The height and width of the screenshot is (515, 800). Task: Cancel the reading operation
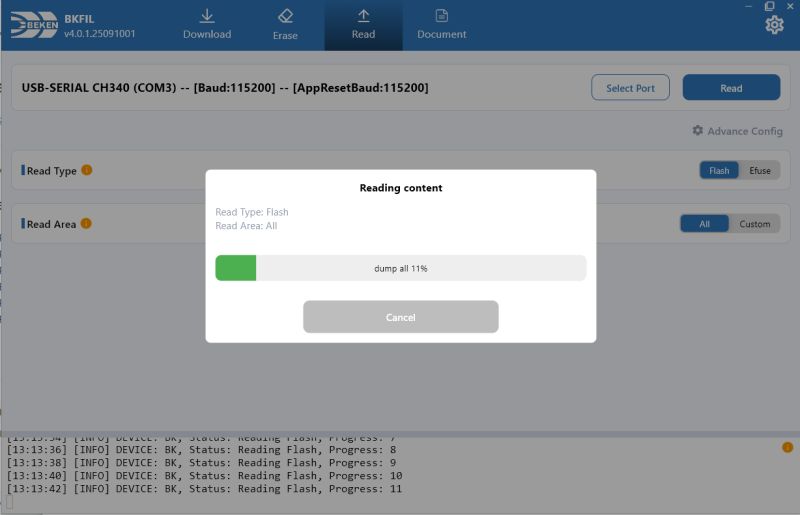click(401, 317)
